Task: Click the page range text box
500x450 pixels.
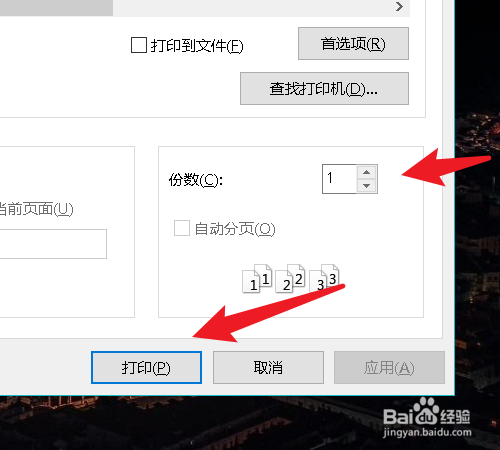Action: point(53,244)
